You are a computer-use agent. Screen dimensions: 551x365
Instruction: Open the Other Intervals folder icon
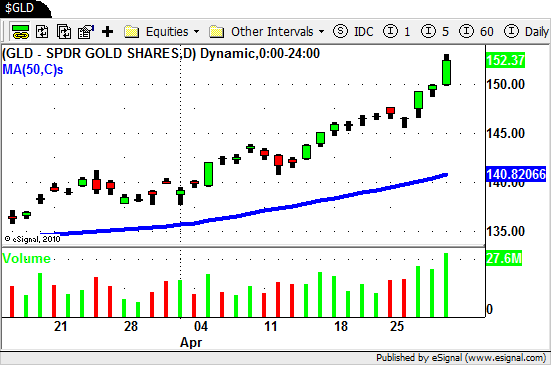[x=216, y=32]
